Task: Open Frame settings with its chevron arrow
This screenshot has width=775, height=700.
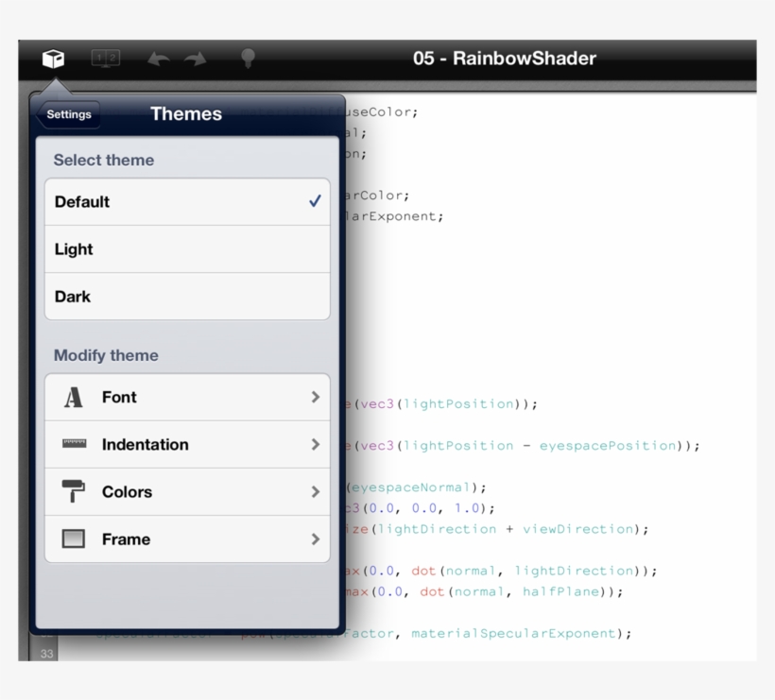Action: tap(316, 539)
